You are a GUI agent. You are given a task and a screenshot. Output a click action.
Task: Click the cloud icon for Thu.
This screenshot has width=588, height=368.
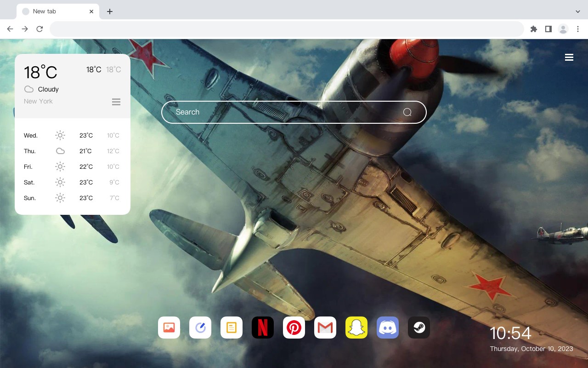[60, 151]
